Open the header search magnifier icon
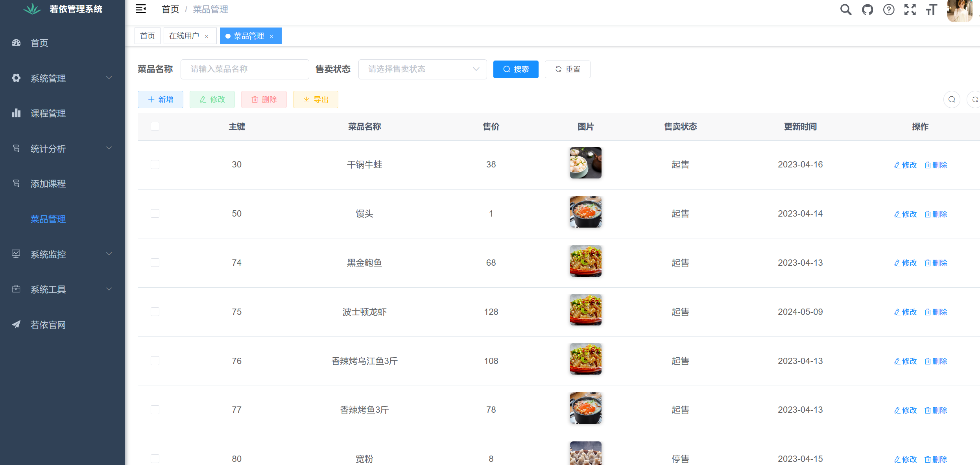Screen dimensions: 980x465 tap(845, 9)
